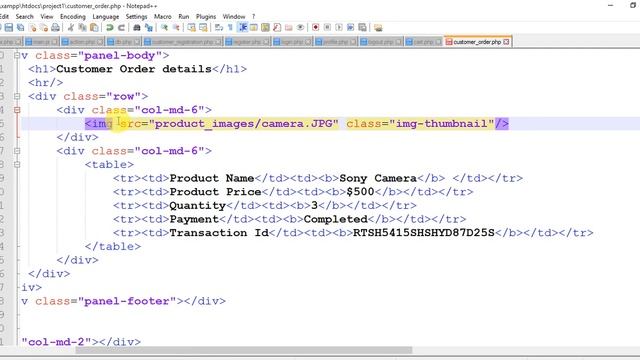Click the Close document toolbar icon
This screenshot has height=360, width=640.
(x=32, y=28)
